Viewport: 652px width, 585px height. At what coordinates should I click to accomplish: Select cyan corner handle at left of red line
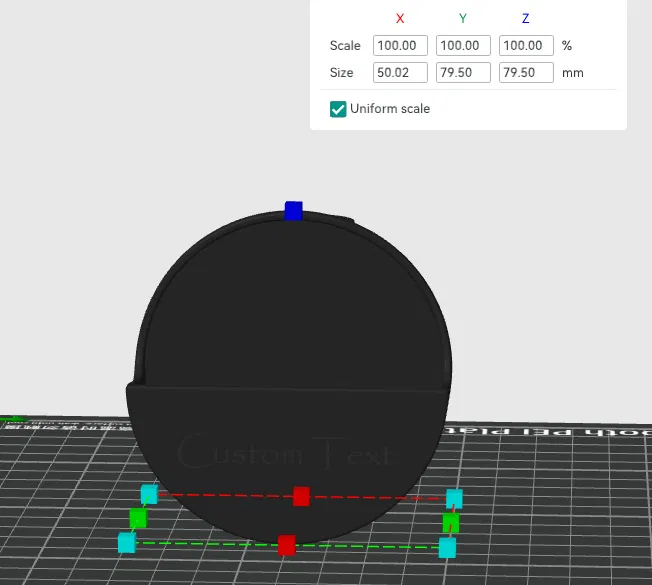pyautogui.click(x=149, y=494)
